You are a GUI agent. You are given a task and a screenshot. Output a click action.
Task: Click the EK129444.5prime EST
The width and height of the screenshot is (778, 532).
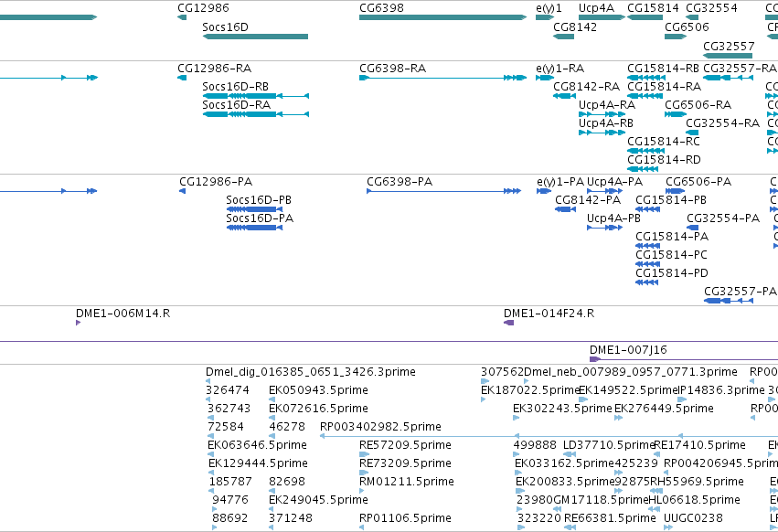pyautogui.click(x=211, y=473)
